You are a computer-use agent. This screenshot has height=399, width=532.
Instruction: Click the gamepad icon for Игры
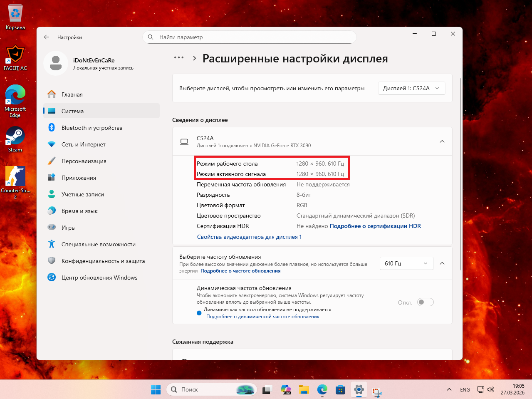coord(52,228)
